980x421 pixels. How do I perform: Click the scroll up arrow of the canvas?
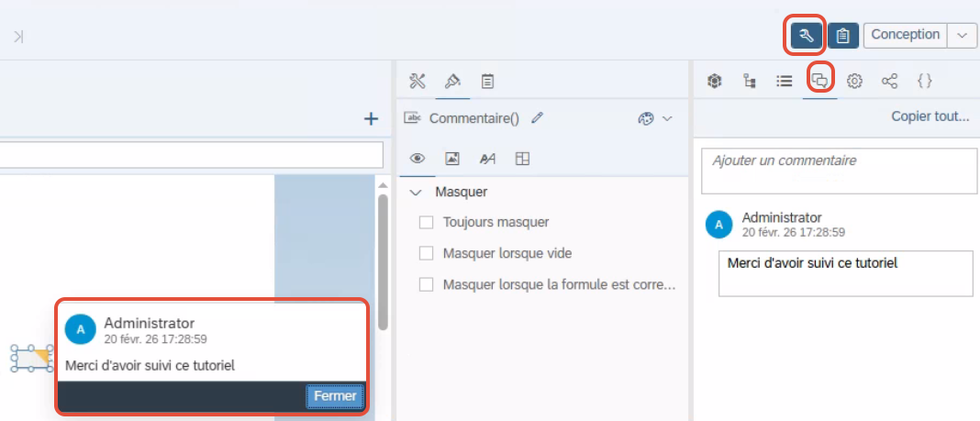click(x=384, y=185)
